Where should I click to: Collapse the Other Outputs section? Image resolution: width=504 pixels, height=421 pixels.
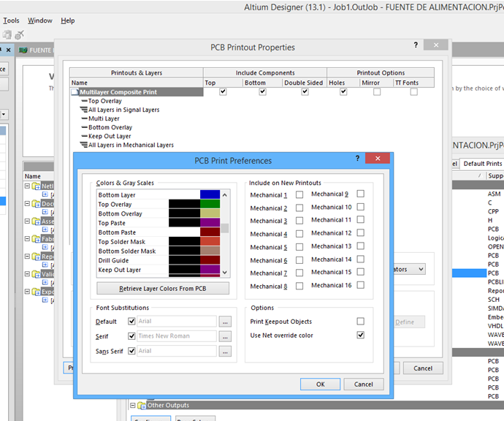pos(133,405)
